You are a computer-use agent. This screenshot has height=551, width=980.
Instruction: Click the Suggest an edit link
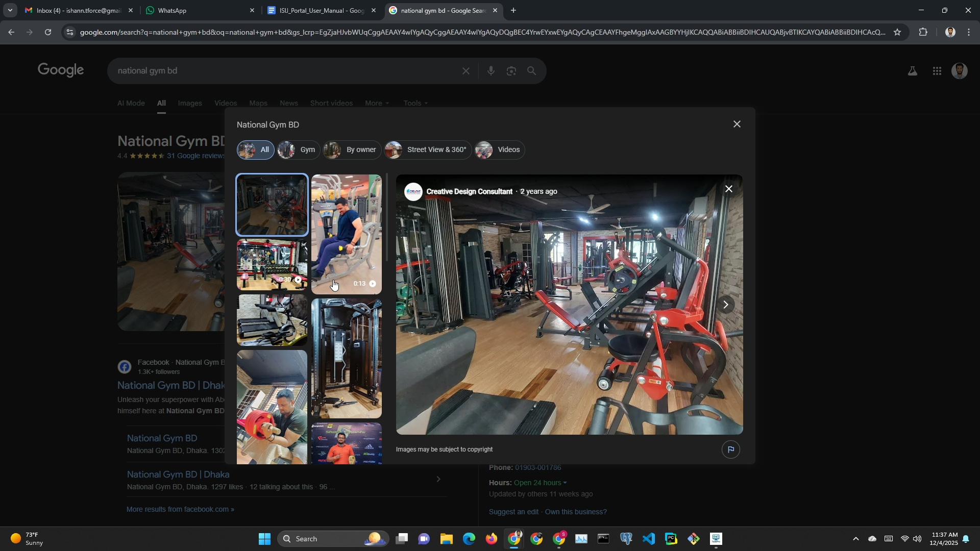tap(513, 512)
